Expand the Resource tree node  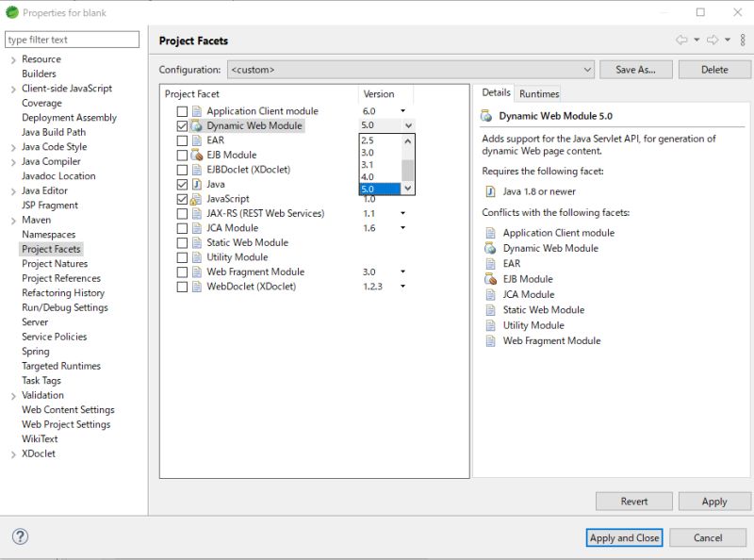tap(13, 59)
